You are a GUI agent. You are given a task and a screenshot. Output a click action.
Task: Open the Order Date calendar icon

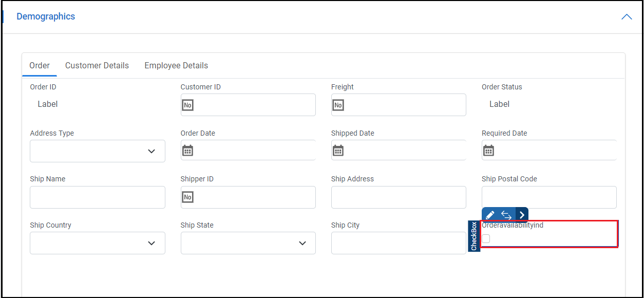(x=188, y=151)
